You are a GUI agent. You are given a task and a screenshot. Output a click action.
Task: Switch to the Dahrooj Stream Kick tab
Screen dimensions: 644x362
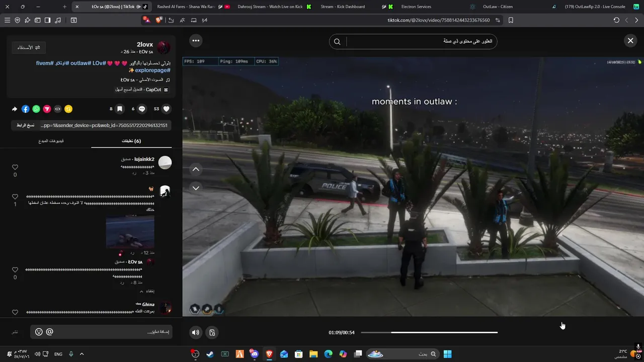[274, 7]
